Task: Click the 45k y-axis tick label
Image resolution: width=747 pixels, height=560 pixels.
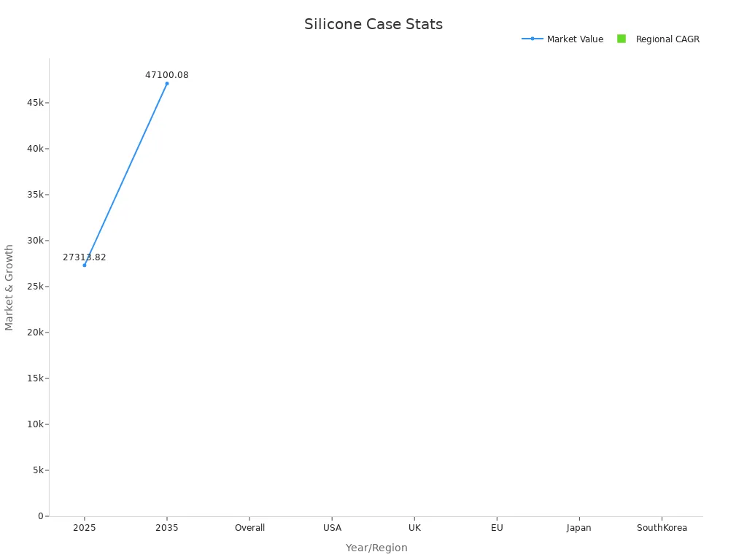Action: [x=35, y=103]
